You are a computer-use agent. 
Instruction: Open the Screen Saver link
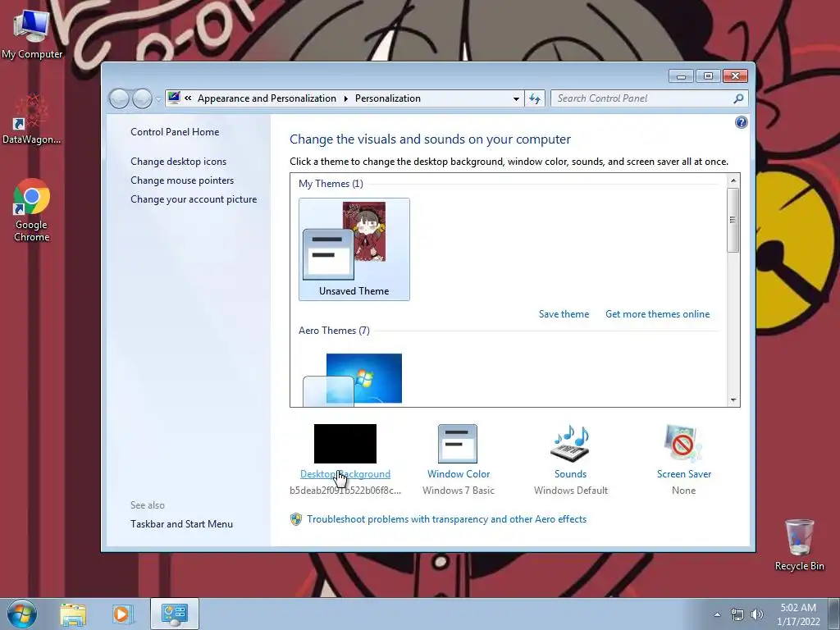(684, 474)
